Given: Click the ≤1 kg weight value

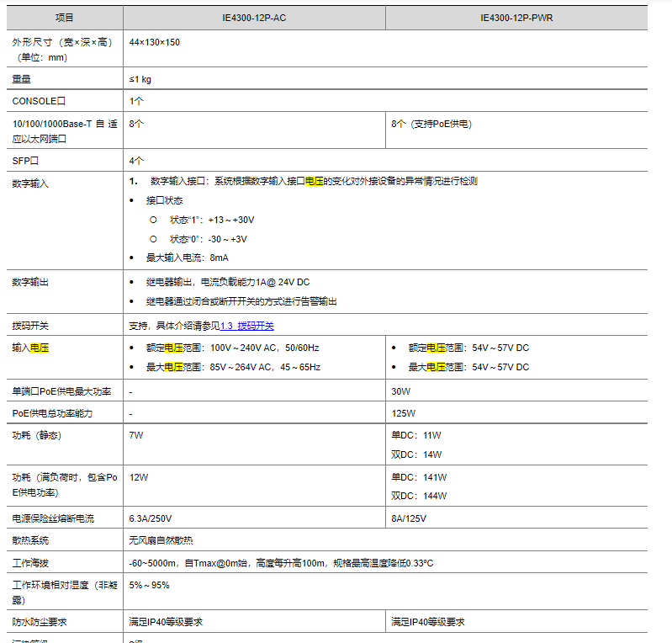Looking at the screenshot, I should pyautogui.click(x=140, y=79).
